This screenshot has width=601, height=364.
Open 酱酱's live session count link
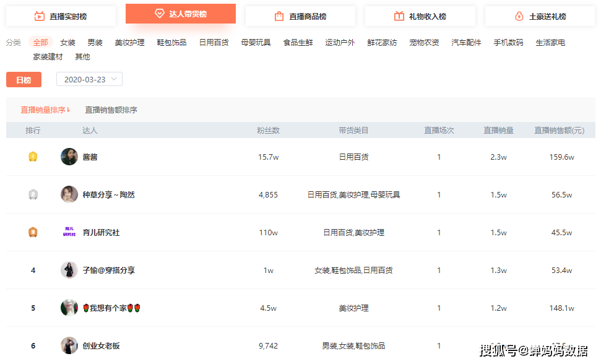pos(439,157)
